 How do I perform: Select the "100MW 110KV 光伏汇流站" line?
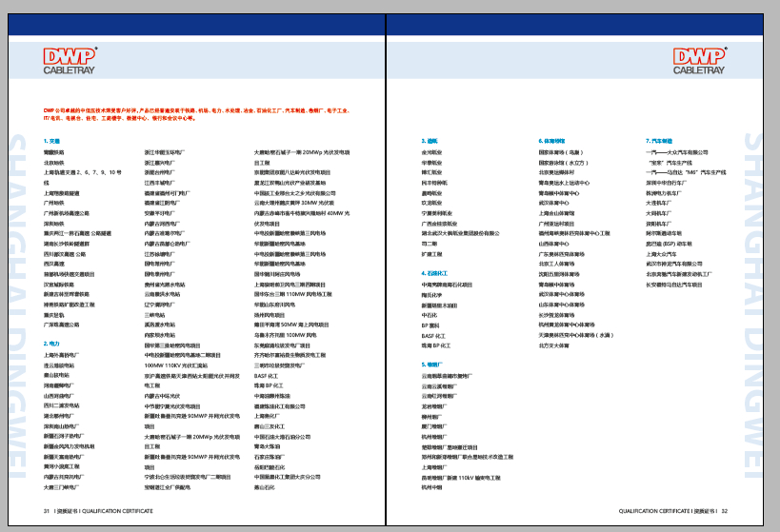(x=176, y=365)
